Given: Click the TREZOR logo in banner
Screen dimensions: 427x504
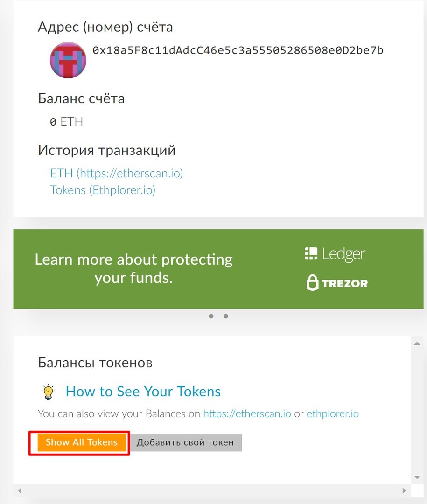Looking at the screenshot, I should 337,283.
